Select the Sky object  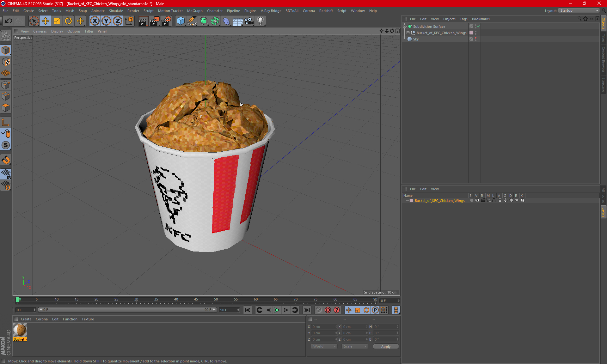pos(416,39)
